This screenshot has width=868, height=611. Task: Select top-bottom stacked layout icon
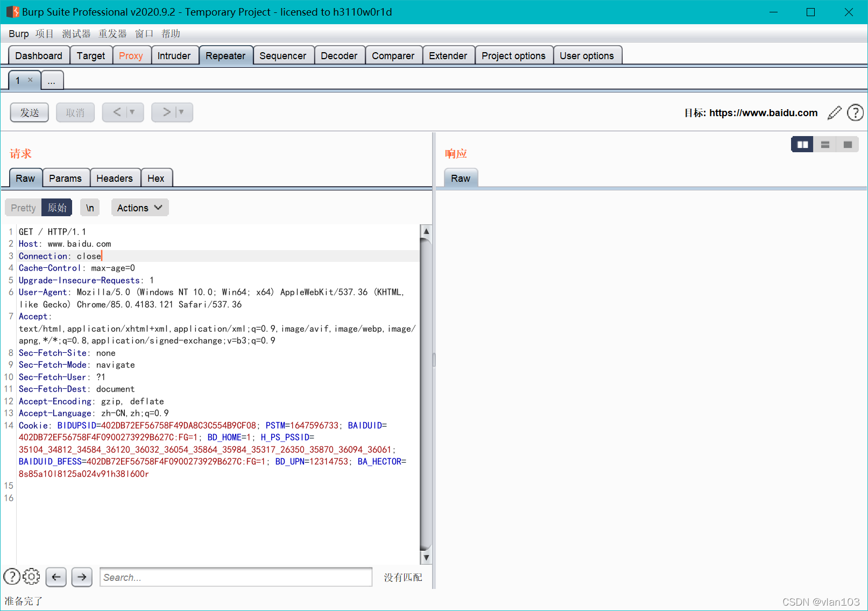[x=825, y=145]
